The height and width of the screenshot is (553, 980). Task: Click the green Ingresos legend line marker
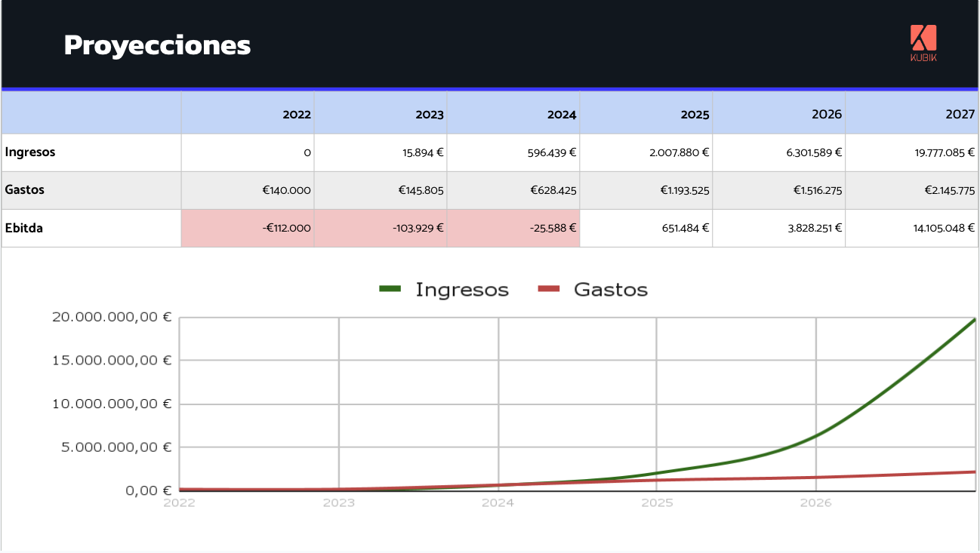click(390, 289)
